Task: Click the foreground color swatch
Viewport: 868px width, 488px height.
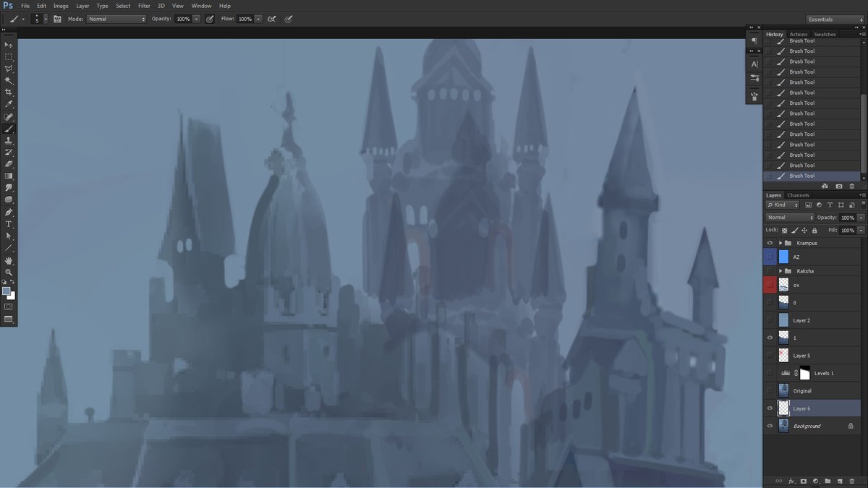Action: coord(6,291)
